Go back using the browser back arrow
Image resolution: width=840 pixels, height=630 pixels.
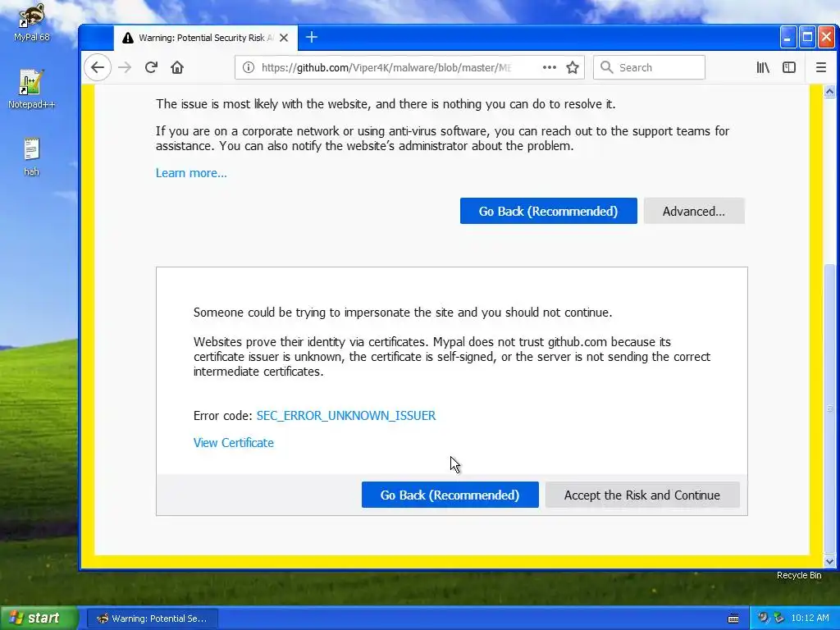click(98, 67)
